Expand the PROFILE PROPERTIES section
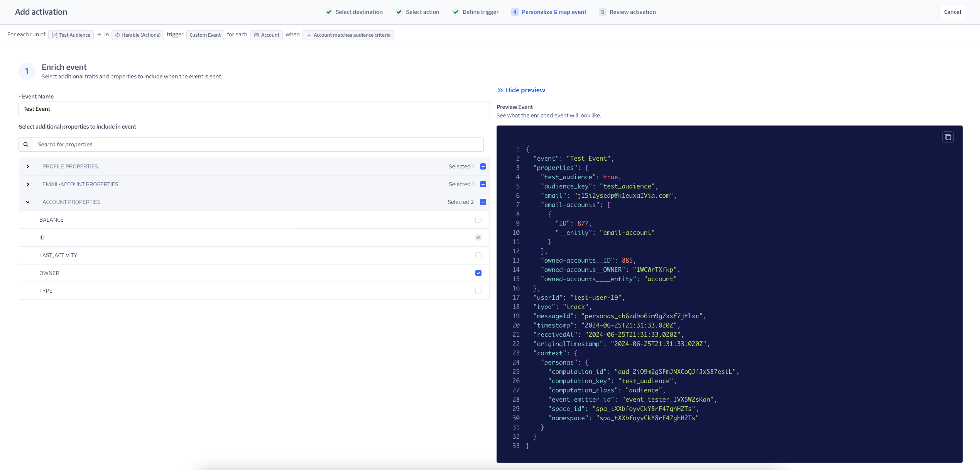 tap(27, 166)
